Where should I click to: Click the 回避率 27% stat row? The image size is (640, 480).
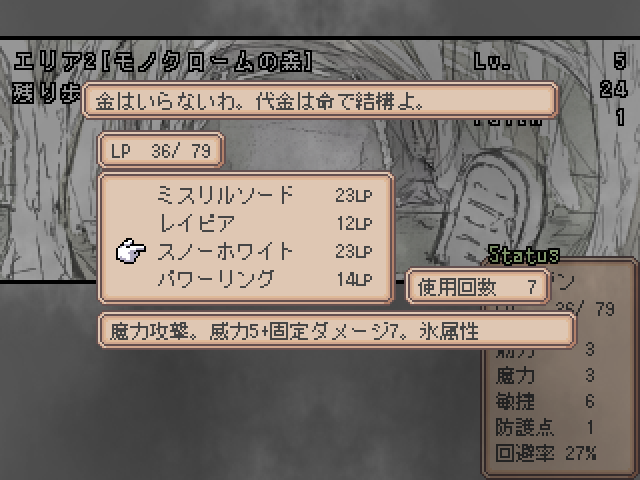coord(546,453)
